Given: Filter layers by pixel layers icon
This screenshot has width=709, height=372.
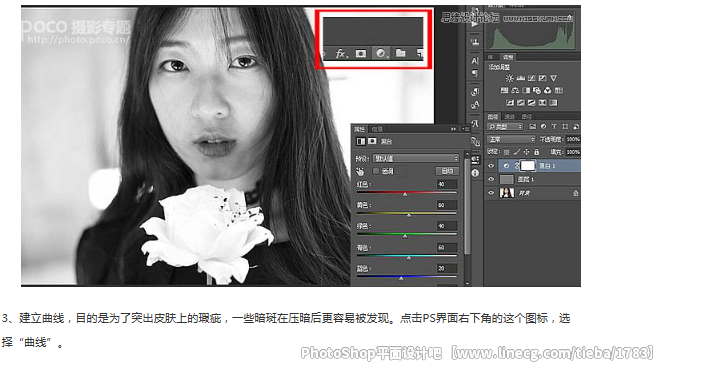Looking at the screenshot, I should (533, 127).
